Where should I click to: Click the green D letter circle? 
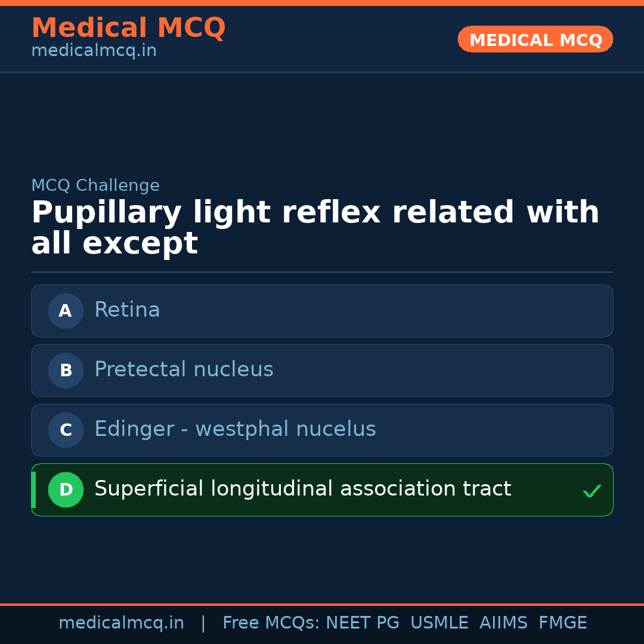(66, 490)
